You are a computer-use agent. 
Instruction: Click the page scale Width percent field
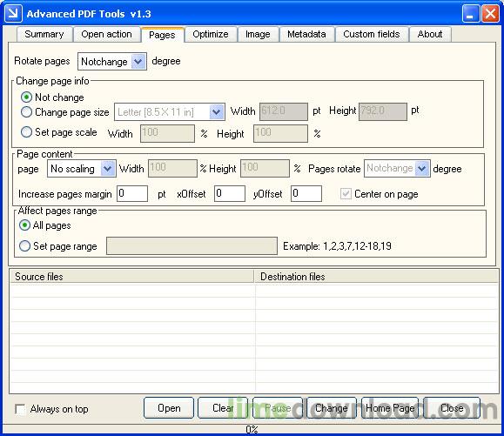coord(167,133)
